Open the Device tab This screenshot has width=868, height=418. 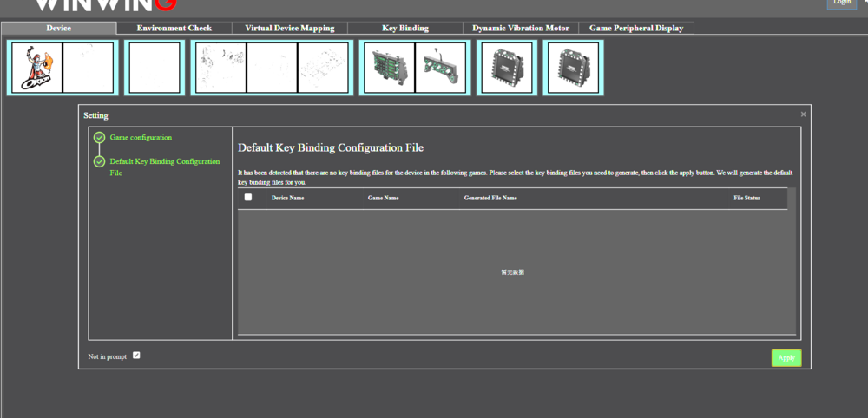point(59,29)
